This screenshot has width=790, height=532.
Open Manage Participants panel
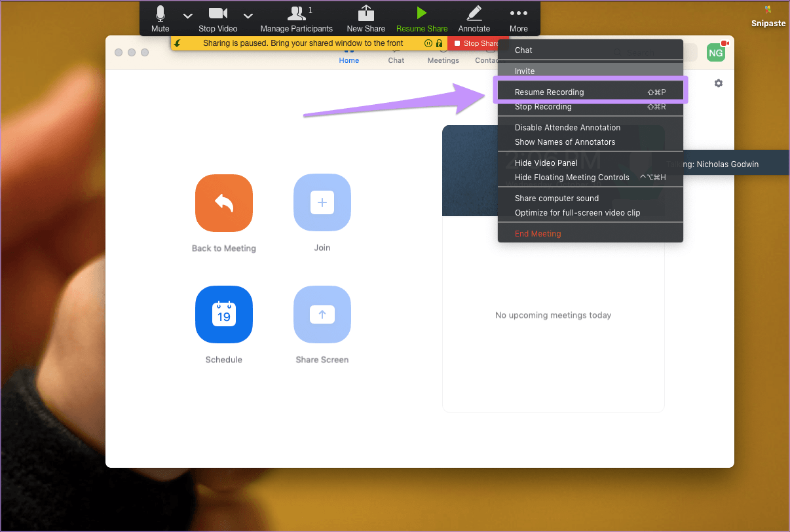click(297, 19)
